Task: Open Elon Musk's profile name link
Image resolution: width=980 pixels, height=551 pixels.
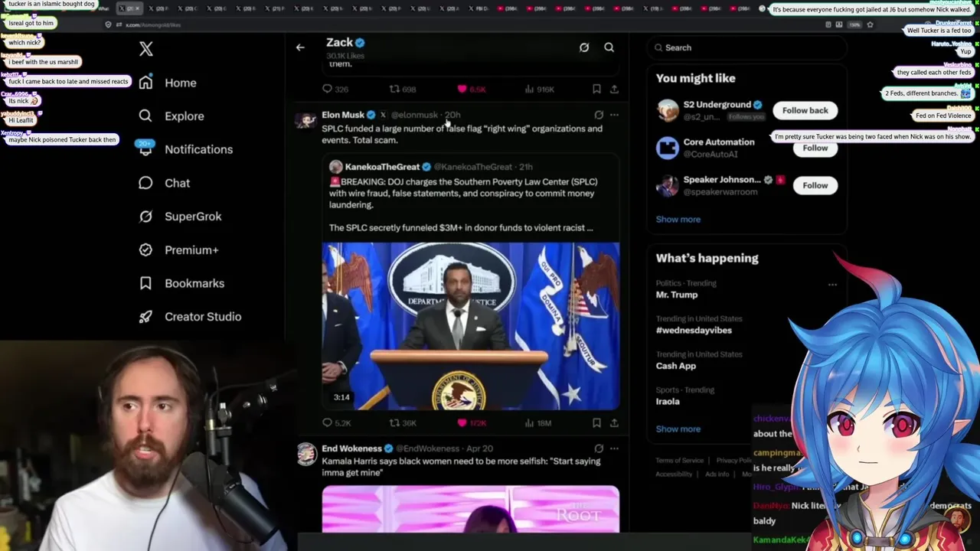Action: click(x=343, y=115)
